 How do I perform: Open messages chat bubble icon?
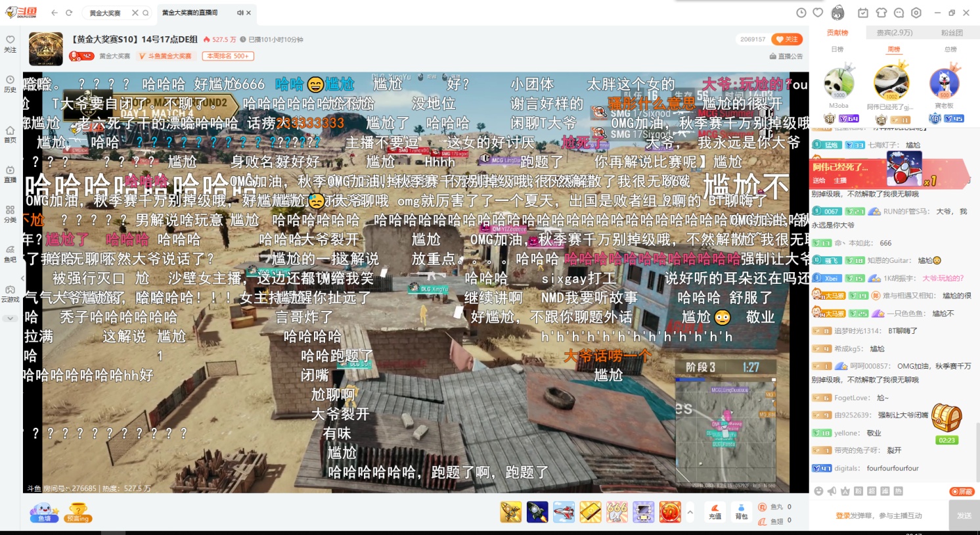click(x=899, y=12)
